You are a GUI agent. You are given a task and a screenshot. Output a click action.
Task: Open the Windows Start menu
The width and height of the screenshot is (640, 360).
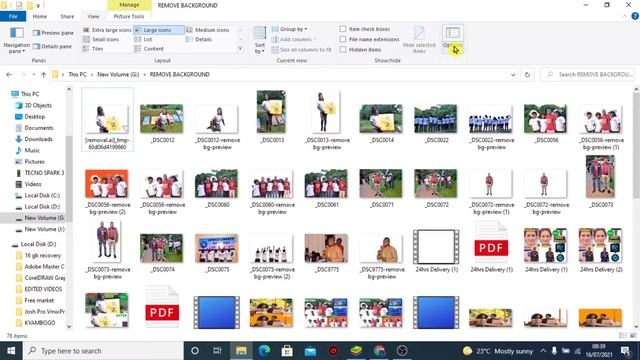click(x=11, y=351)
